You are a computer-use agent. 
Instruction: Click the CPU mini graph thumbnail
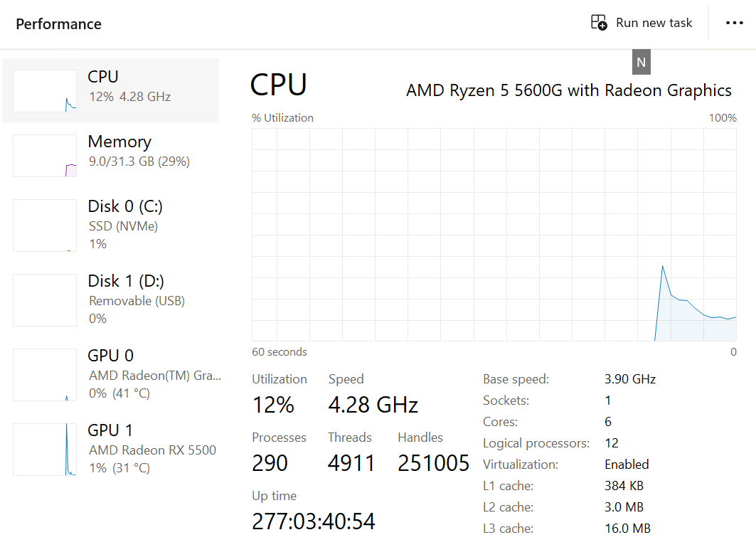(x=45, y=91)
